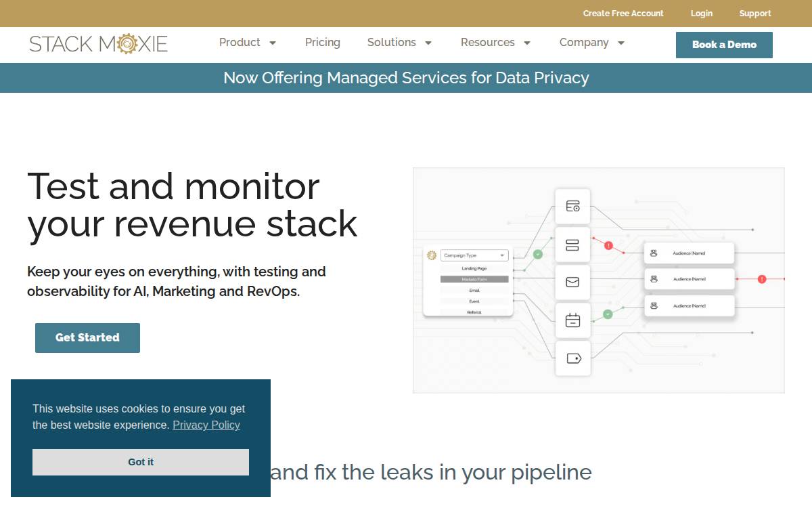Click the calendar icon in diagram
Viewport: 812px width, 508px height.
(x=572, y=320)
